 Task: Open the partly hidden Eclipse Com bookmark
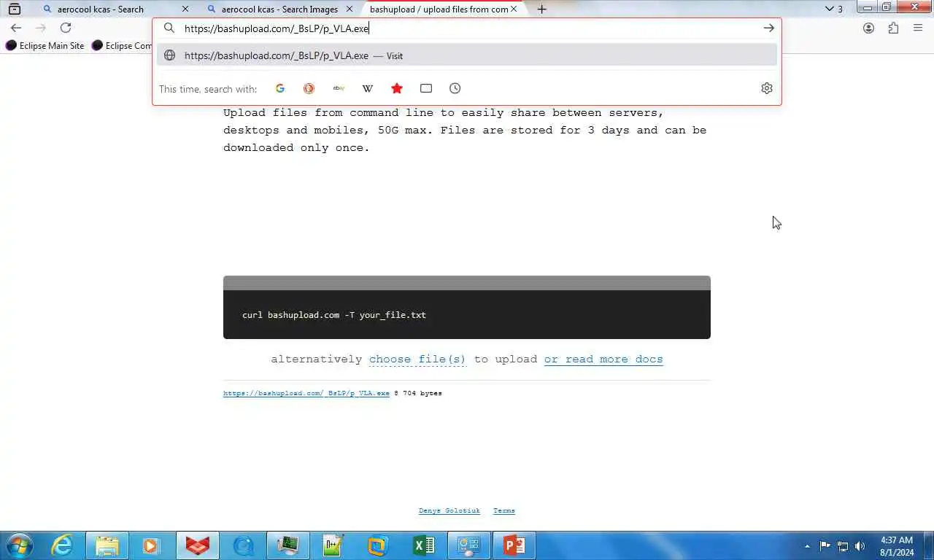[x=122, y=45]
